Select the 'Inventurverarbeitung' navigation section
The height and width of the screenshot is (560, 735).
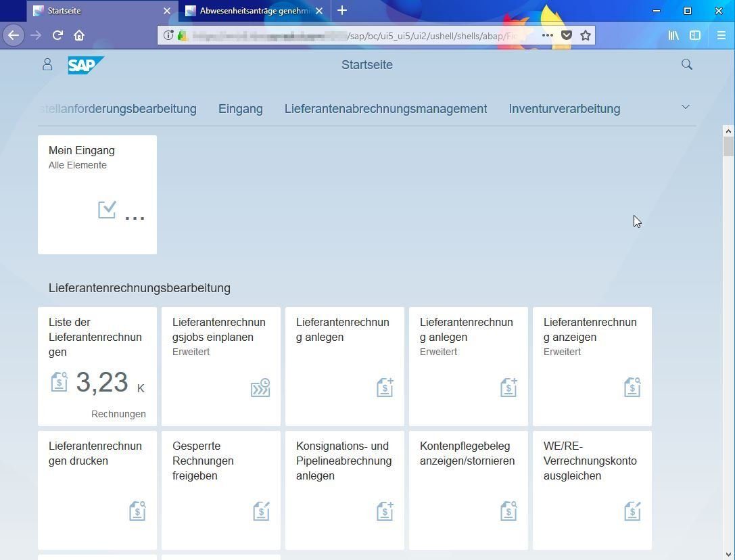point(565,108)
